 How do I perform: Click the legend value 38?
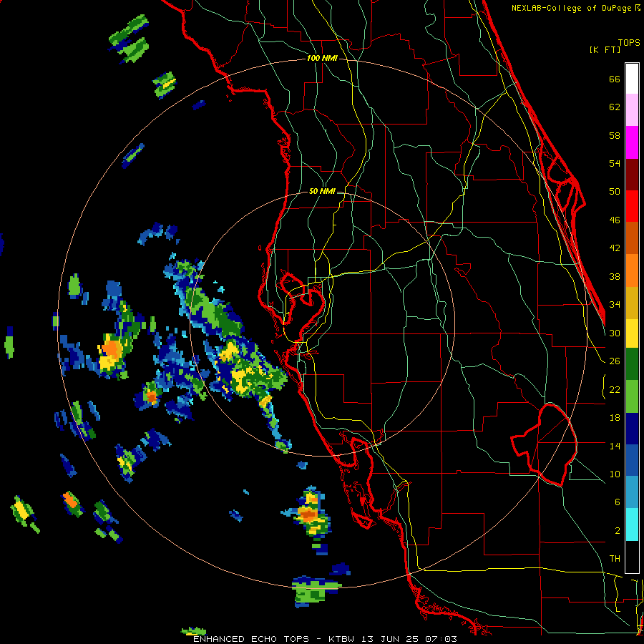pyautogui.click(x=615, y=276)
